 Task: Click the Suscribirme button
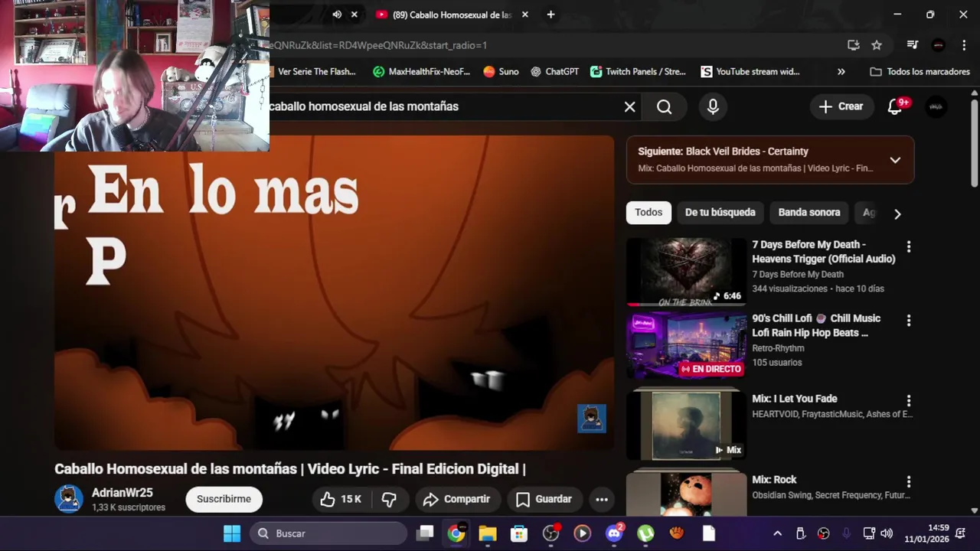click(224, 499)
